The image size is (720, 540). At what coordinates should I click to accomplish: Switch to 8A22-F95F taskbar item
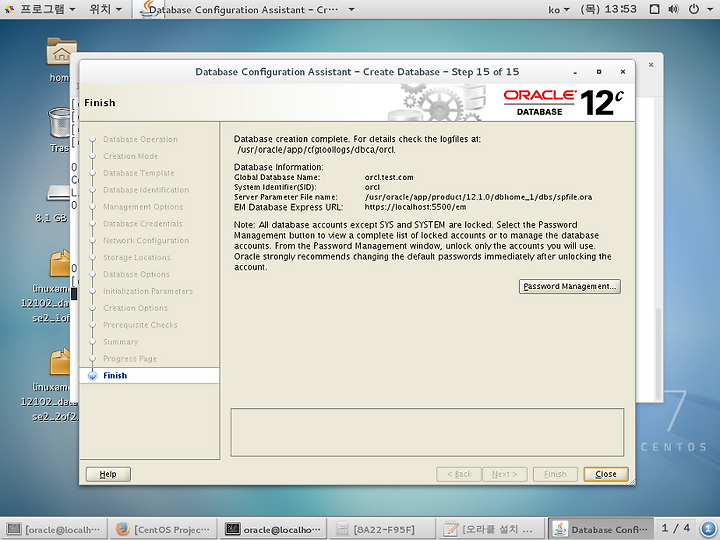[382, 529]
